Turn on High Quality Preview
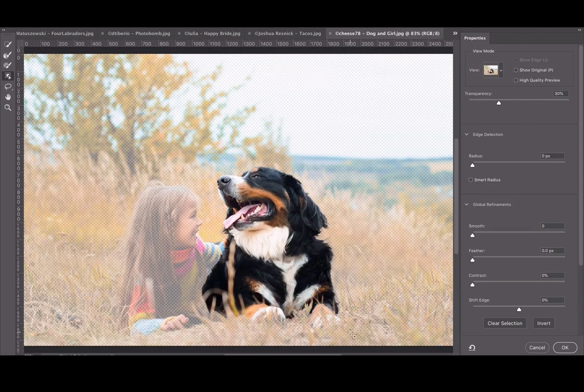 pyautogui.click(x=516, y=80)
